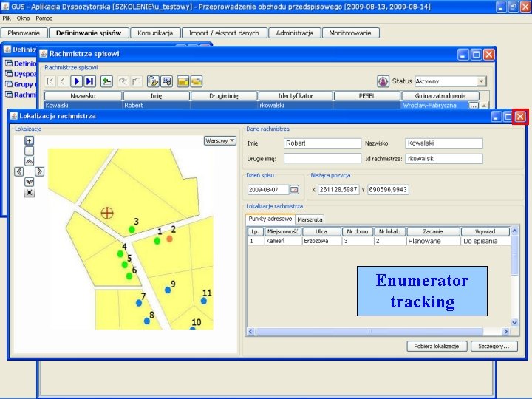The image size is (532, 399).
Task: Open the Pomoc menu
Action: [44, 18]
